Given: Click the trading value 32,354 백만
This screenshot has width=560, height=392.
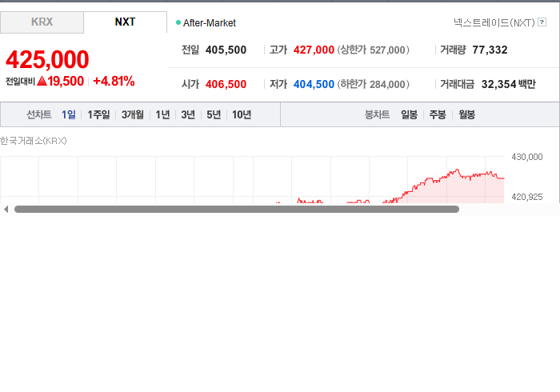Looking at the screenshot, I should (509, 84).
